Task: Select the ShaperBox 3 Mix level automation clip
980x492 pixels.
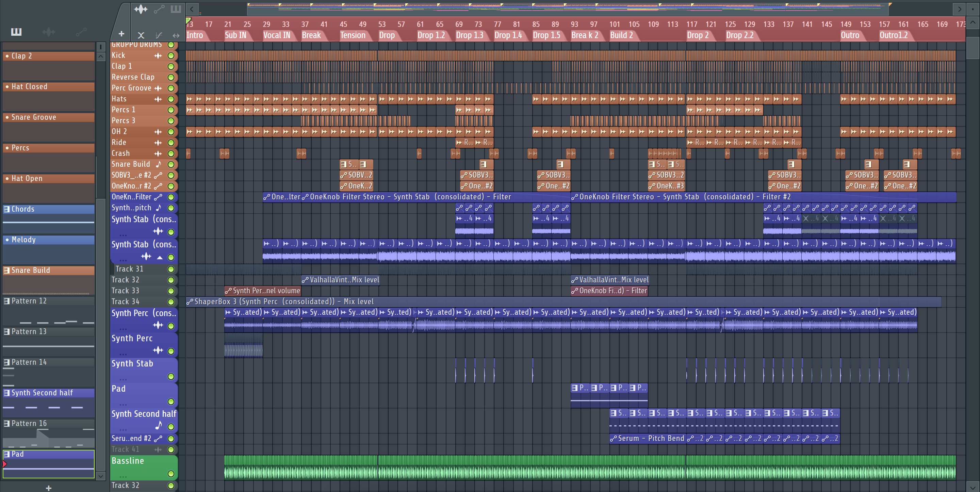Action: [x=563, y=302]
